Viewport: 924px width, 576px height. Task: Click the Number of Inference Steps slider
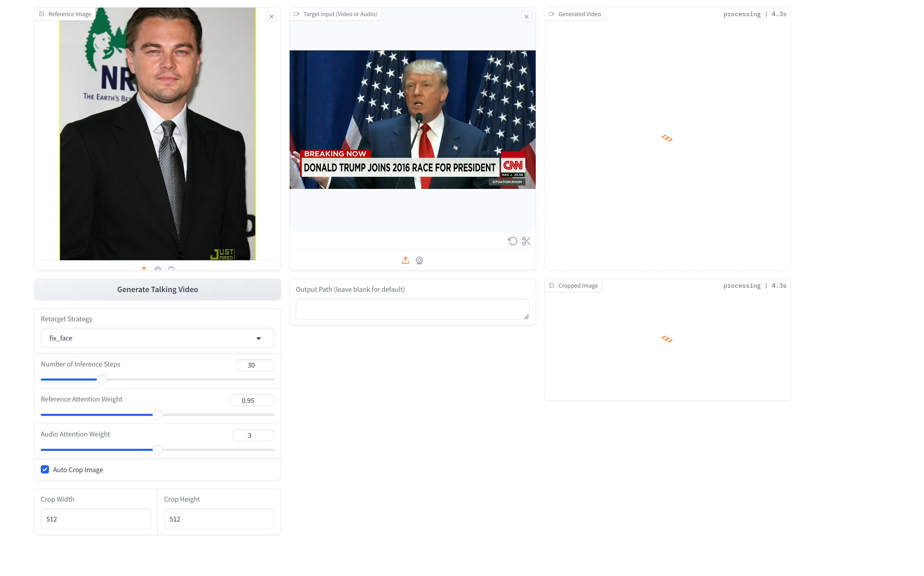[157, 380]
